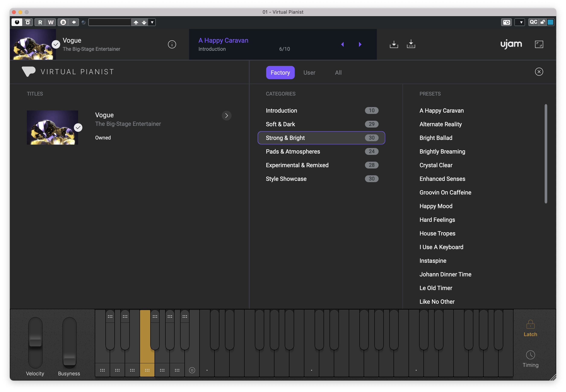The width and height of the screenshot is (566, 392).
Task: Switch to the Factory tab
Action: 280,73
